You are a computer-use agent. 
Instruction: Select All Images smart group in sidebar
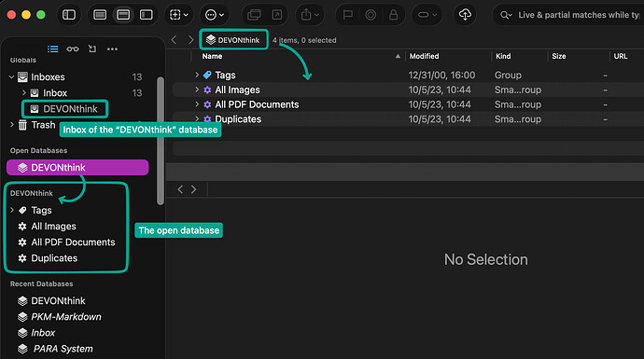[53, 227]
